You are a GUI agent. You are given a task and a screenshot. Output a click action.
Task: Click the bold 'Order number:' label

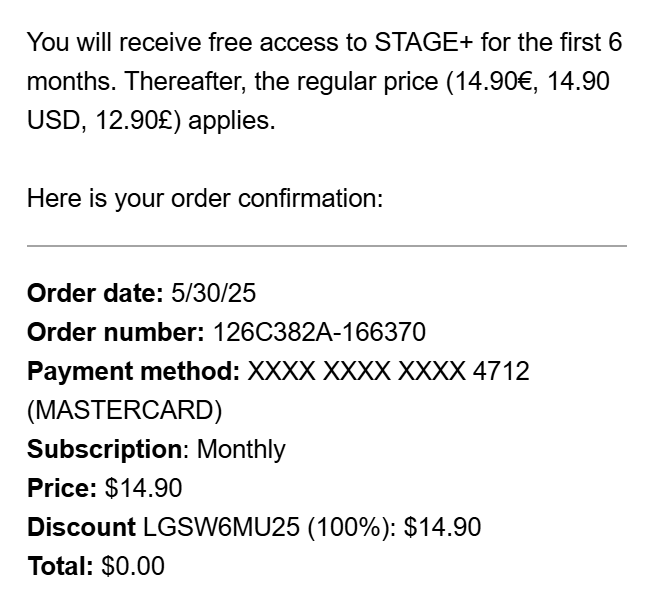point(115,332)
